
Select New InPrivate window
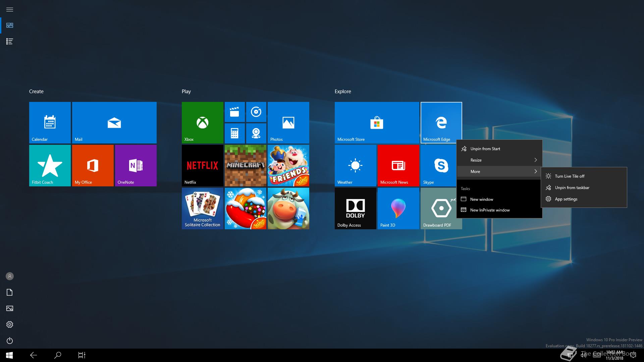point(490,210)
